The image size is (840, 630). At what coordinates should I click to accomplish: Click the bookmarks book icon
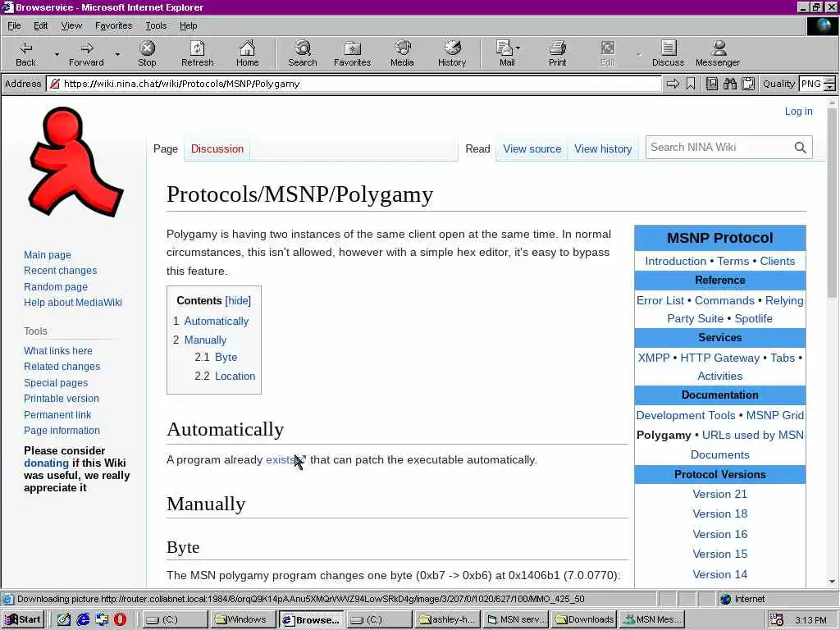[x=712, y=84]
